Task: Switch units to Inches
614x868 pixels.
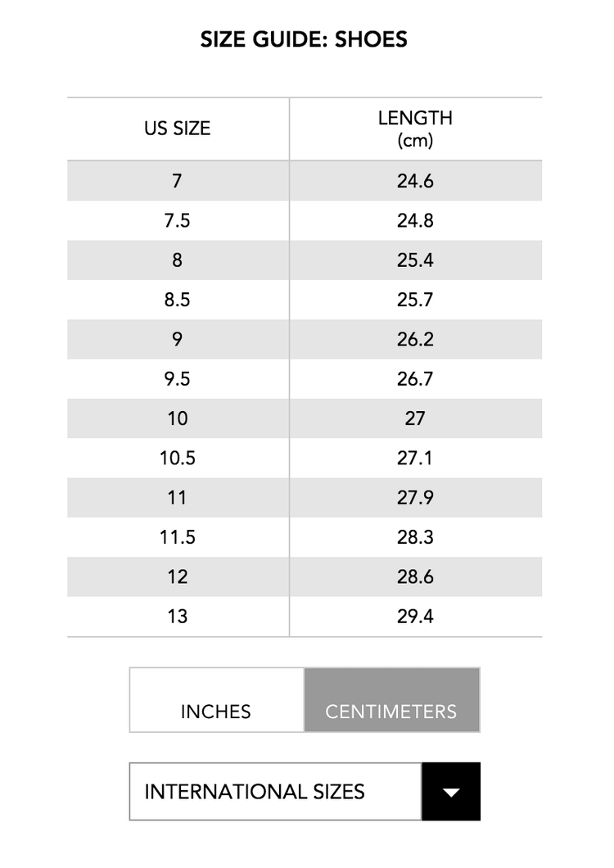Action: click(x=216, y=699)
